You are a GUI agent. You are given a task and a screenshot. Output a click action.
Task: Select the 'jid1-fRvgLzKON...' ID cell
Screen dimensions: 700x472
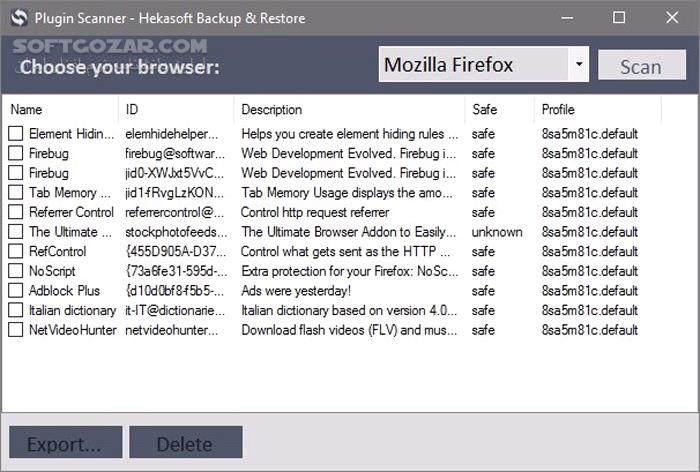175,192
